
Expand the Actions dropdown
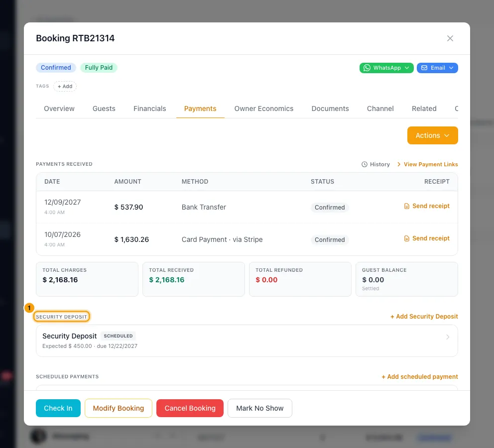pos(432,135)
